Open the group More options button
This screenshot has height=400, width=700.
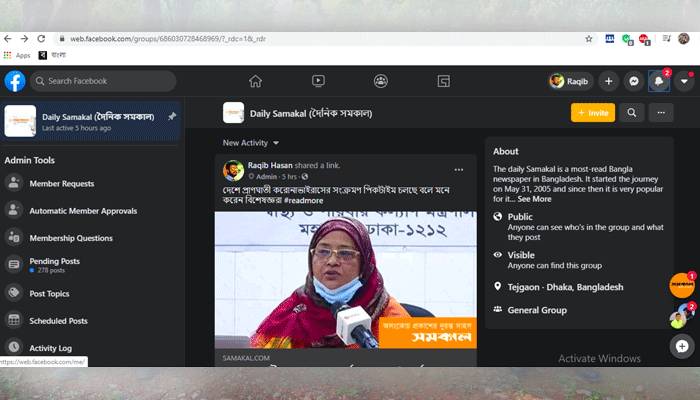point(661,112)
